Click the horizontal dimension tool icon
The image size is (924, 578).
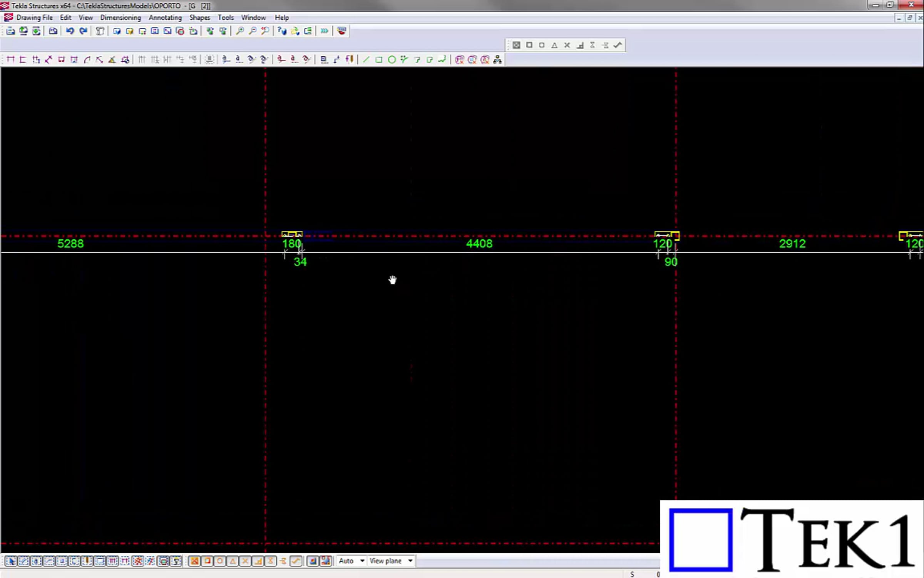pos(10,59)
